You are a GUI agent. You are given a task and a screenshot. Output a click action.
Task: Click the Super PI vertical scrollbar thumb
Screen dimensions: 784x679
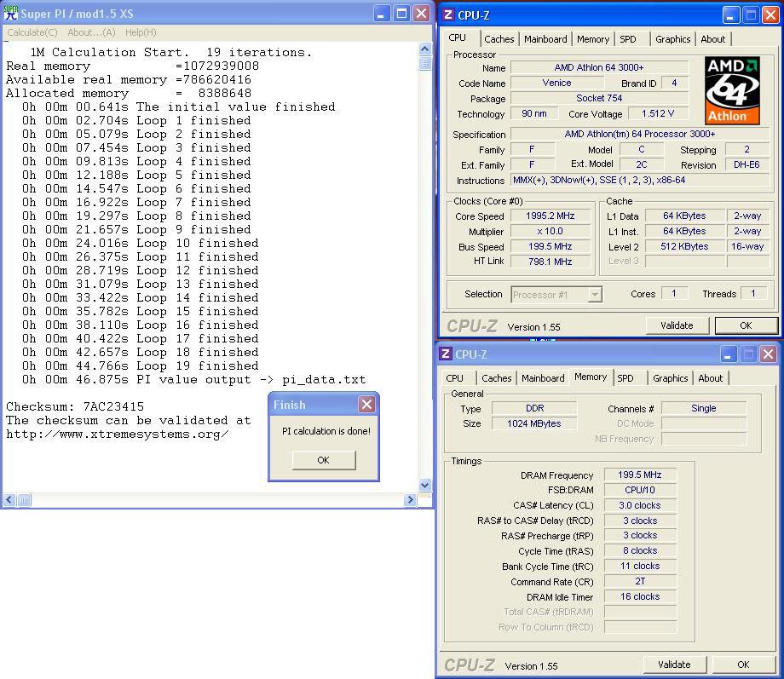425,64
